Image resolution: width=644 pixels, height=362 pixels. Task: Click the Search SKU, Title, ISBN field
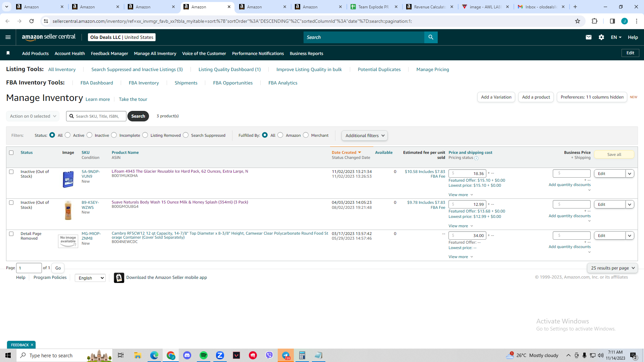pyautogui.click(x=96, y=116)
